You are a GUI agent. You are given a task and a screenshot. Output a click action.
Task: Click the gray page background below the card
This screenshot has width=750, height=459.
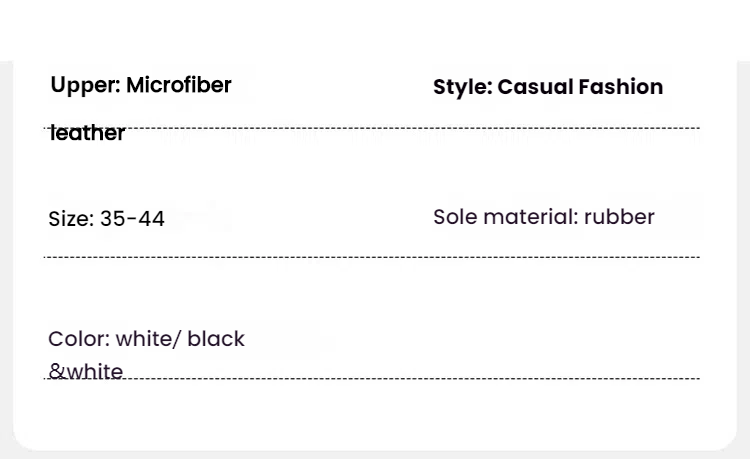pos(375,454)
